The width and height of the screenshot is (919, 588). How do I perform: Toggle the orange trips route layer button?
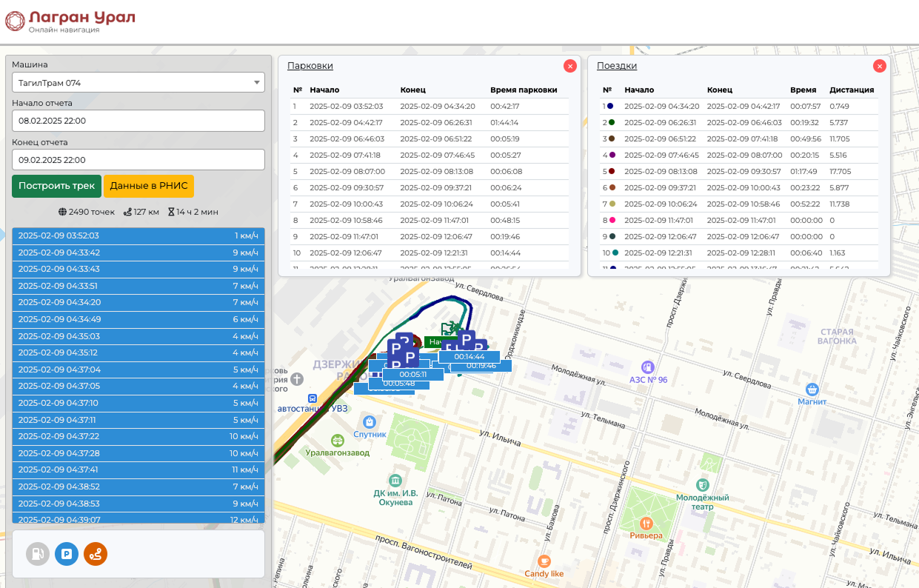[96, 553]
